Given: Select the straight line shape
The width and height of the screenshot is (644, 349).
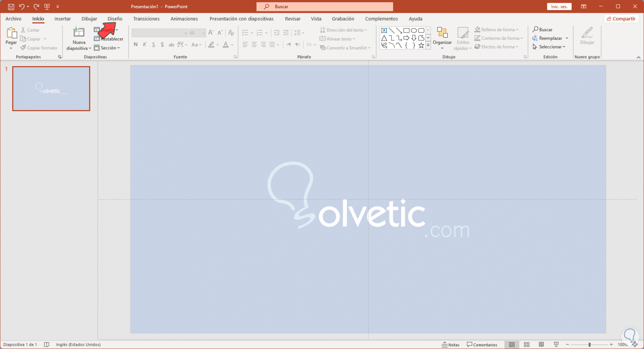Looking at the screenshot, I should (x=391, y=30).
